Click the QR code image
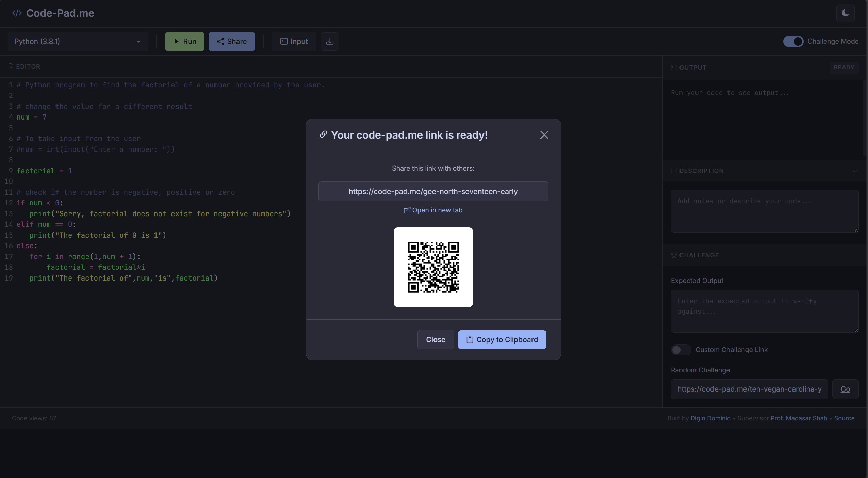The image size is (868, 478). 433,267
